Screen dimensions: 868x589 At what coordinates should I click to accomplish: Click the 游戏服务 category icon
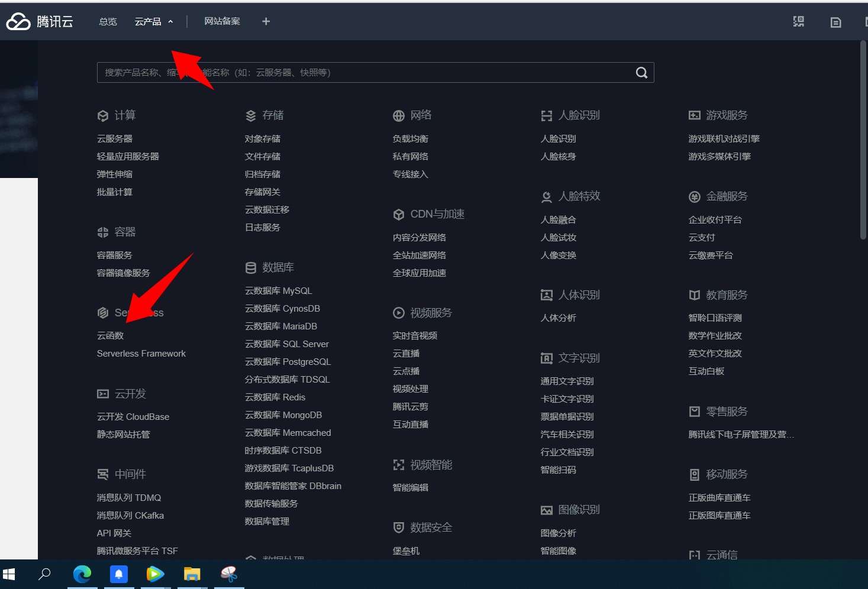coord(695,115)
